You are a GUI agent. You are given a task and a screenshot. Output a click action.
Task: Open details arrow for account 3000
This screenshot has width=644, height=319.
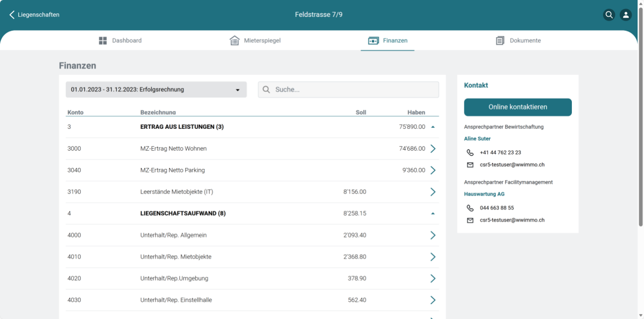click(433, 149)
